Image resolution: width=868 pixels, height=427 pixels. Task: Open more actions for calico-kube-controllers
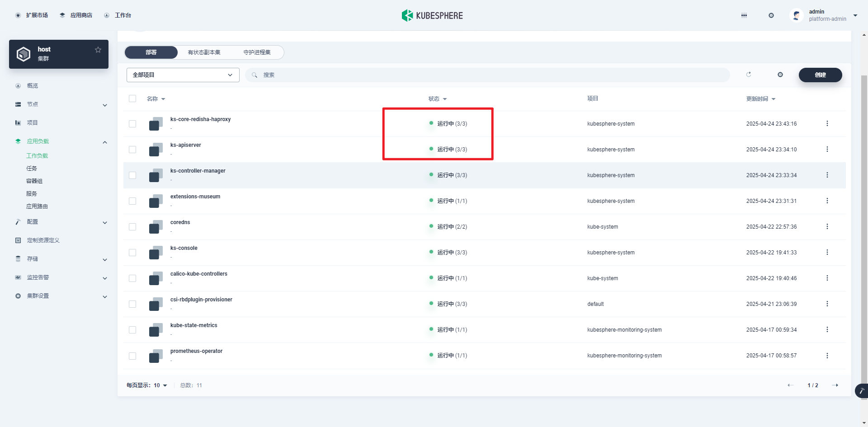(x=827, y=278)
